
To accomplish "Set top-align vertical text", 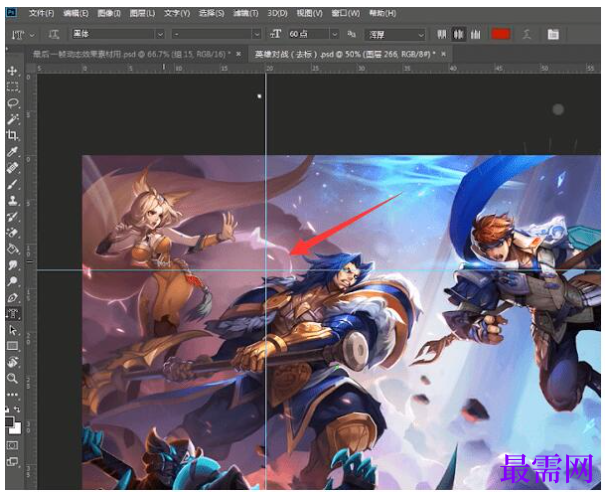I will tap(441, 34).
